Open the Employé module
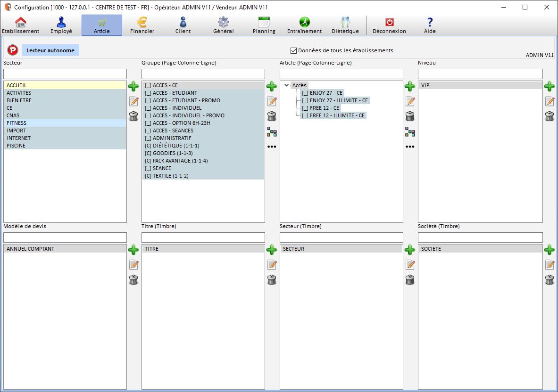The height and width of the screenshot is (392, 558). (60, 24)
